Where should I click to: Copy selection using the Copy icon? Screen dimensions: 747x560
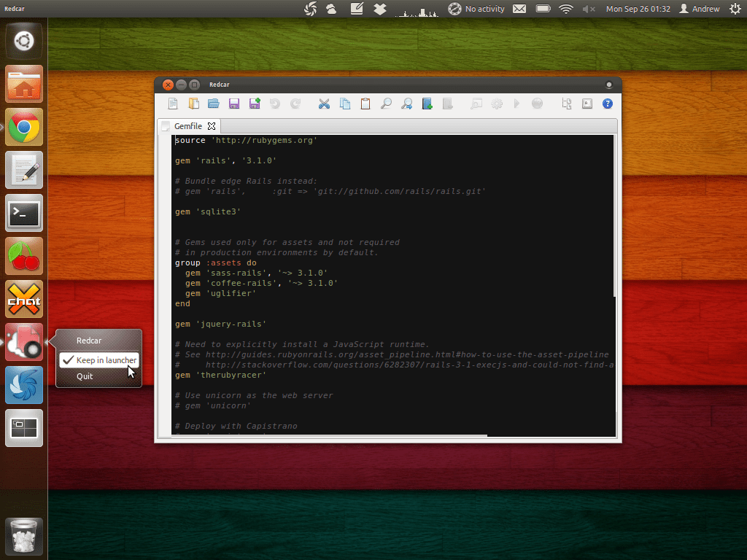pyautogui.click(x=345, y=104)
